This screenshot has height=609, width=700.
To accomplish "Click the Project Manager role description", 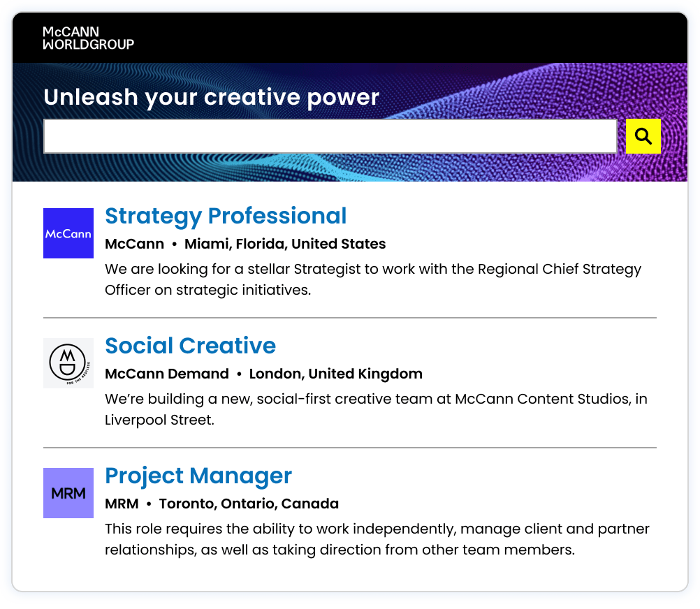I will pyautogui.click(x=377, y=539).
